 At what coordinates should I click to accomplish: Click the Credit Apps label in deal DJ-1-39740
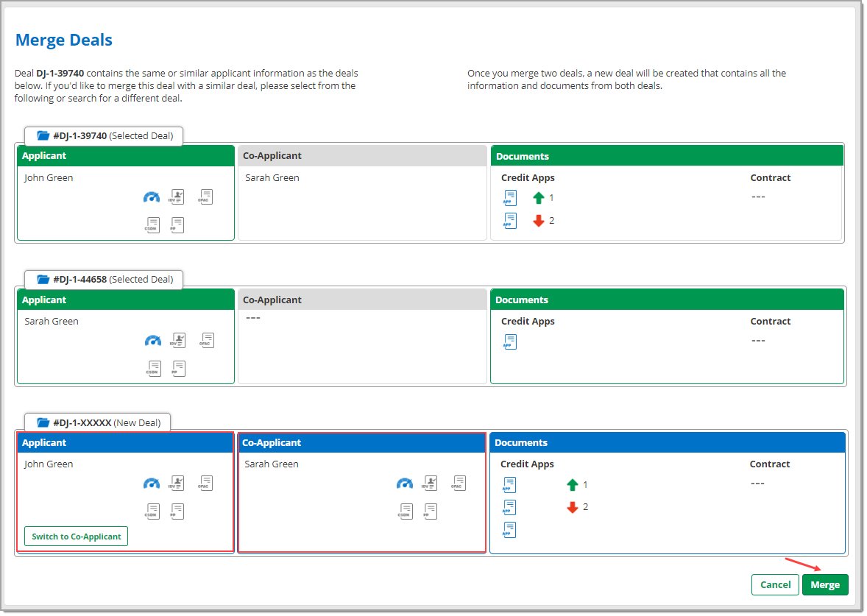(x=528, y=177)
